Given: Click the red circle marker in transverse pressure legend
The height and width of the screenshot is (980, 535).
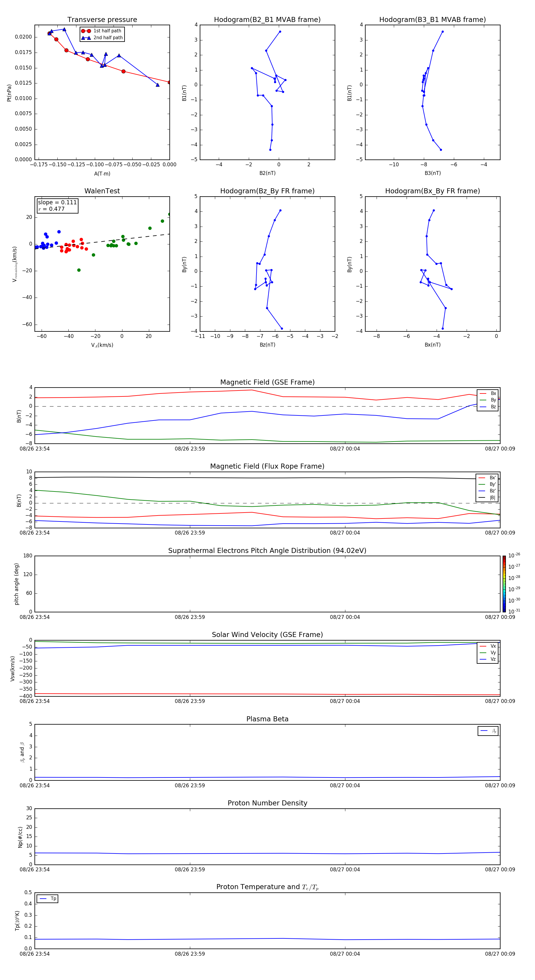Looking at the screenshot, I should (x=86, y=31).
